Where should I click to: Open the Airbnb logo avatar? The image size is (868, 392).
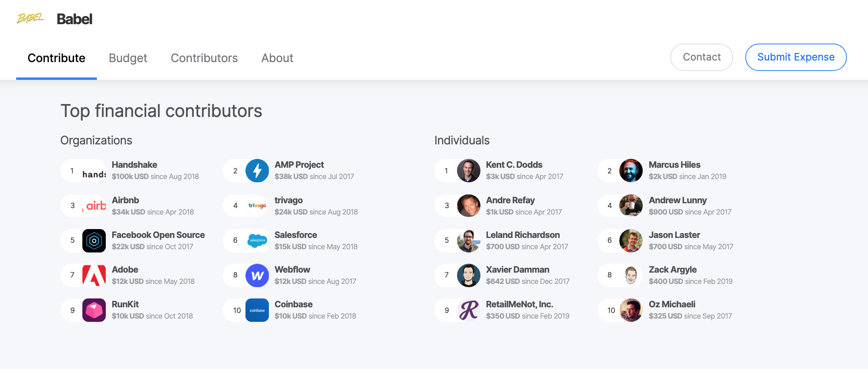coord(94,206)
